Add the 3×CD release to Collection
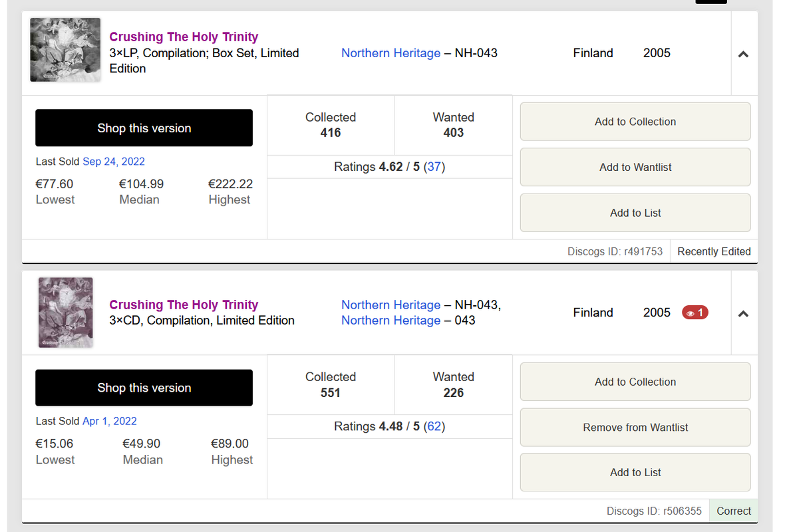Viewport: 785px width, 532px height. 635,382
